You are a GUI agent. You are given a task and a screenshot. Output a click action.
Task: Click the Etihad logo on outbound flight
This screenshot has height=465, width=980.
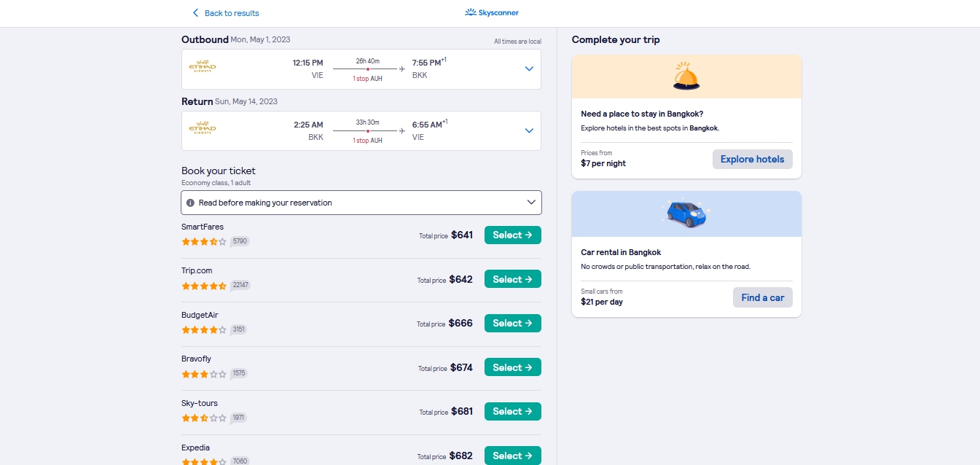point(202,67)
